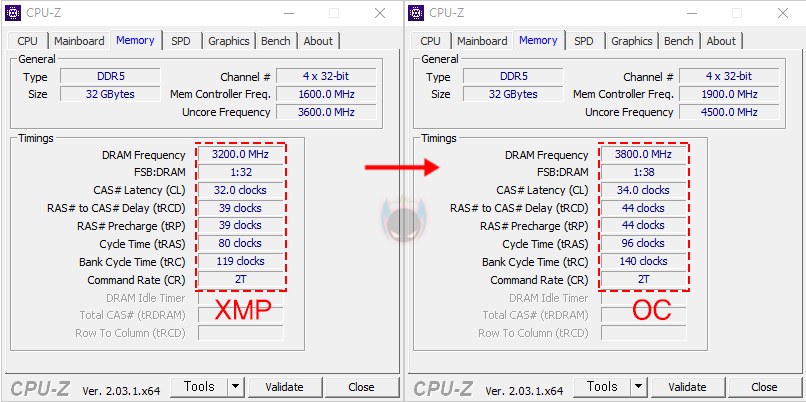
Task: Click tRAS 80 clocks value
Action: click(241, 243)
